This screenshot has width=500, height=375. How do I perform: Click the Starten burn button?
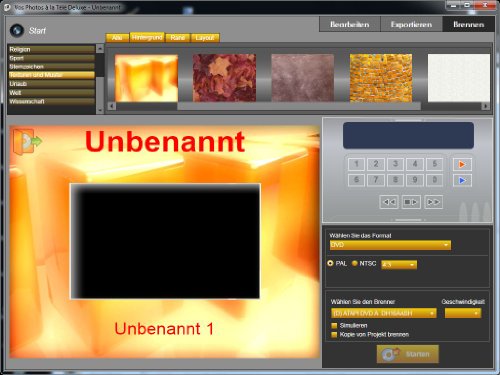point(408,354)
